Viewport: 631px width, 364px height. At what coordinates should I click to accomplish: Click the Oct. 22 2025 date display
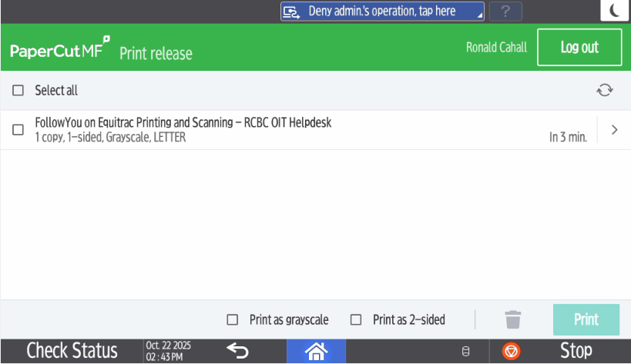click(168, 346)
